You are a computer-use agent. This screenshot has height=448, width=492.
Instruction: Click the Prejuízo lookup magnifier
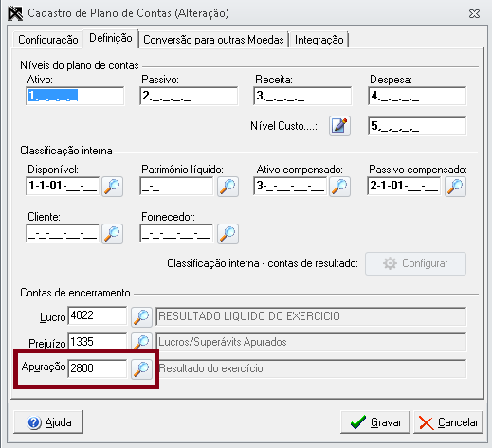point(141,341)
